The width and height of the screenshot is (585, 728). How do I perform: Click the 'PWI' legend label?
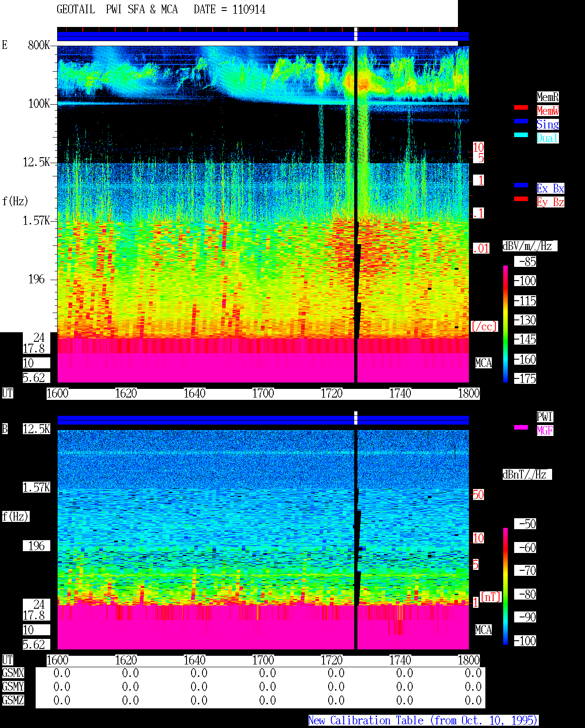(545, 417)
